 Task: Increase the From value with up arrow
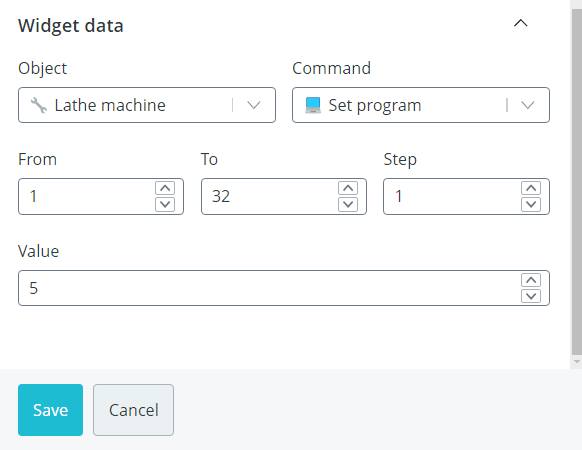(x=165, y=188)
